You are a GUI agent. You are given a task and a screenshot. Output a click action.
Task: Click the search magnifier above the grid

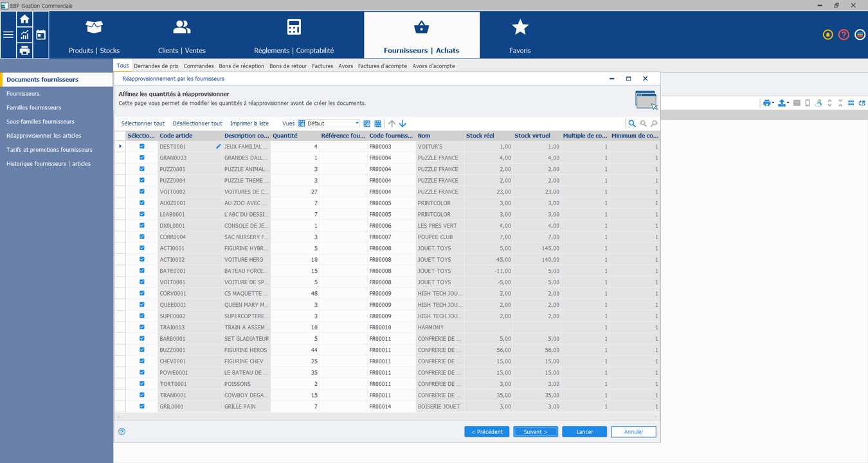coord(631,123)
